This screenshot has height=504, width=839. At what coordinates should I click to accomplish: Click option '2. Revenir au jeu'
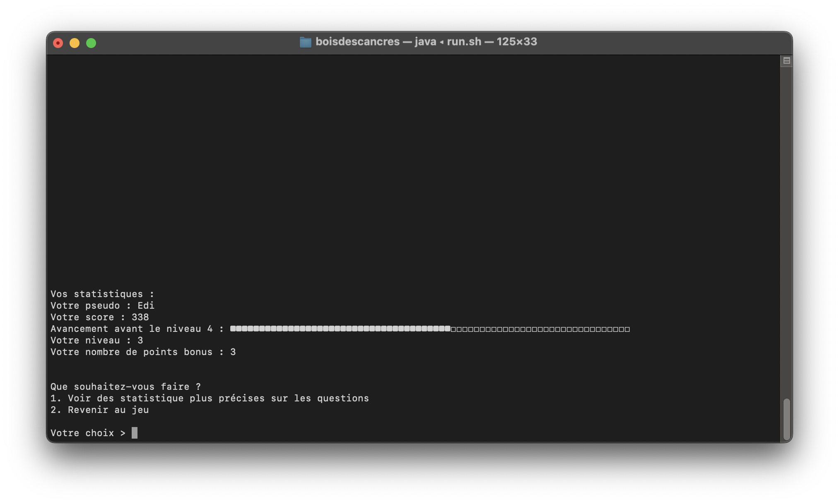click(99, 410)
